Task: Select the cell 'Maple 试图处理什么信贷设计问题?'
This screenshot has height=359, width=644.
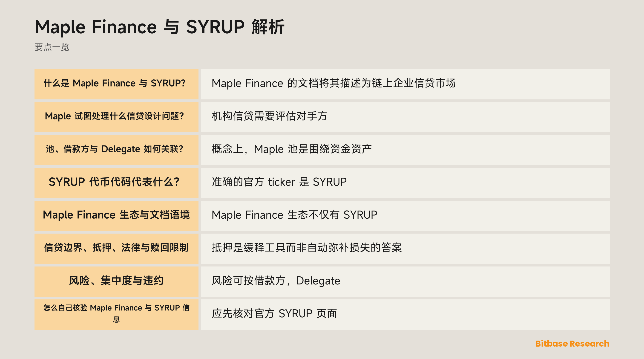Action: click(116, 117)
